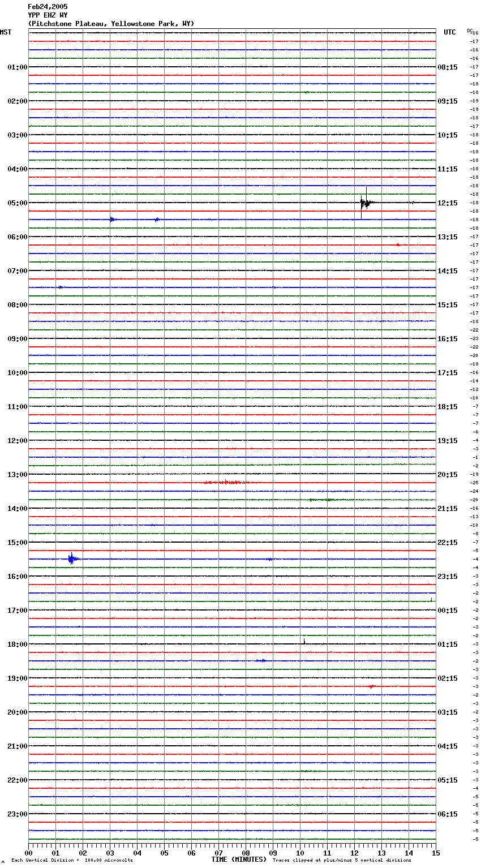The width and height of the screenshot is (481, 868).
Task: Click the large black seismic event on 05:00 trace
Action: [x=367, y=203]
